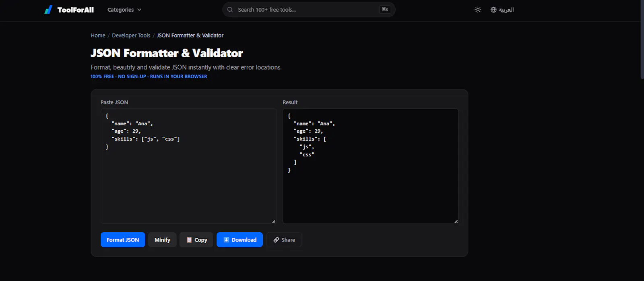Click the clipboard icon on Copy
Viewport: 644px width, 281px height.
189,240
